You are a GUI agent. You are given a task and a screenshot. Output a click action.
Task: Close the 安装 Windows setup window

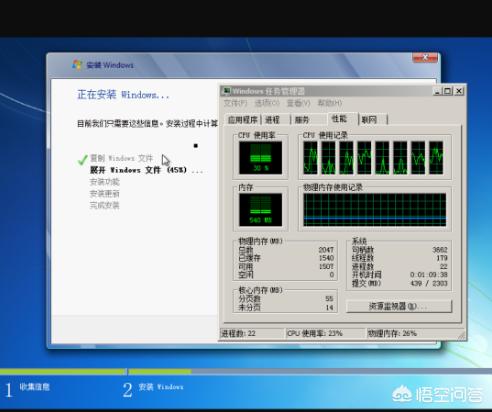coord(425,58)
